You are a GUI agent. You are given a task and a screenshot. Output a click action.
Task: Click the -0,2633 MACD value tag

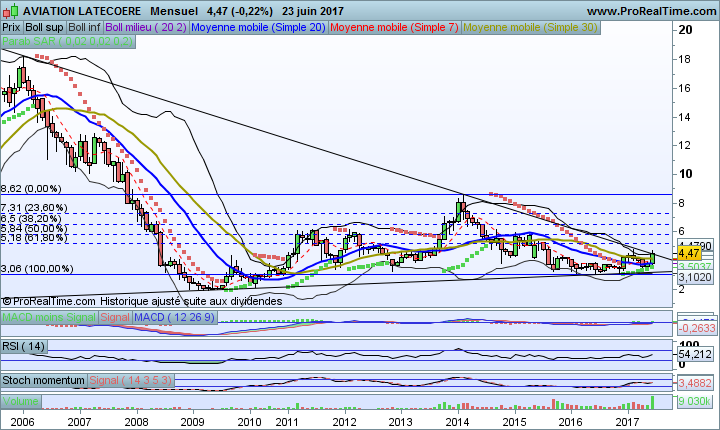pyautogui.click(x=697, y=328)
